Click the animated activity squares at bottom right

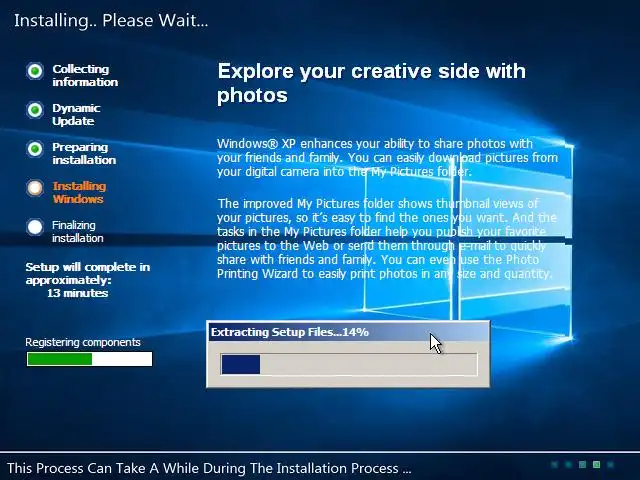(x=582, y=464)
